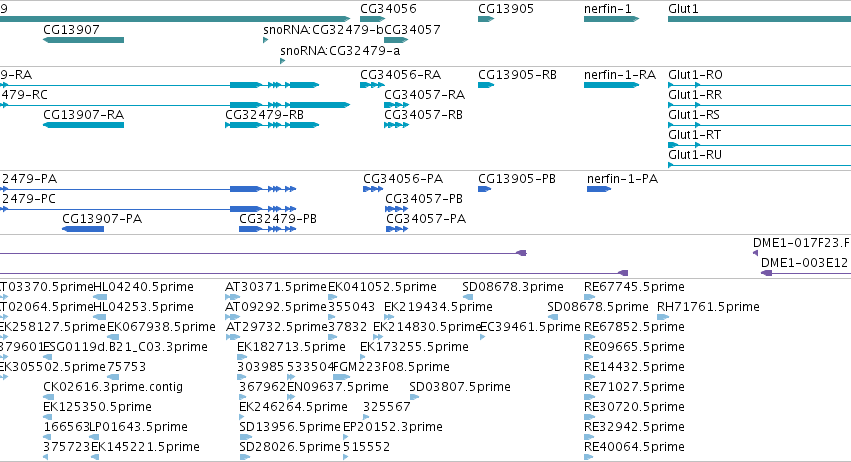
Task: Click the CG34057-RA transcript label
Action: 424,94
